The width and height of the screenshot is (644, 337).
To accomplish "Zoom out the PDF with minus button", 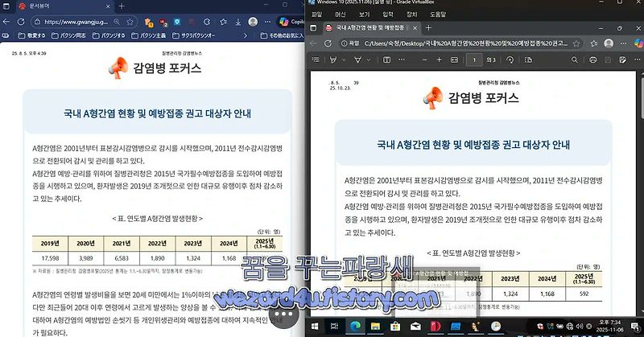I will point(425,60).
